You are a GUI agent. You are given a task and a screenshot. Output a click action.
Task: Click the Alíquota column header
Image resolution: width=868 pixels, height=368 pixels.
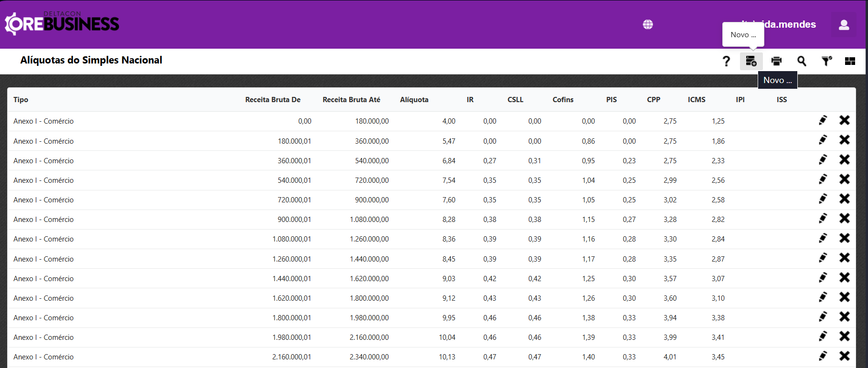point(414,100)
